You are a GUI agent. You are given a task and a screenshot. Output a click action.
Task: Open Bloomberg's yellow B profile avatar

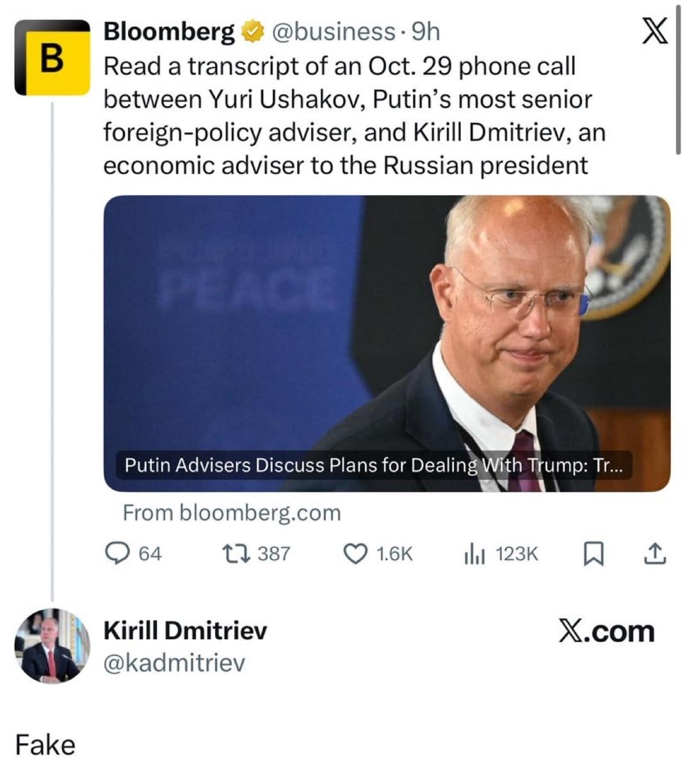click(52, 58)
